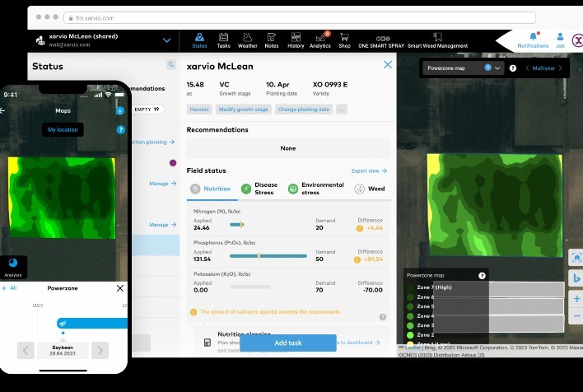Close the Powerzone panel on phone
583x392 pixels.
pos(120,288)
